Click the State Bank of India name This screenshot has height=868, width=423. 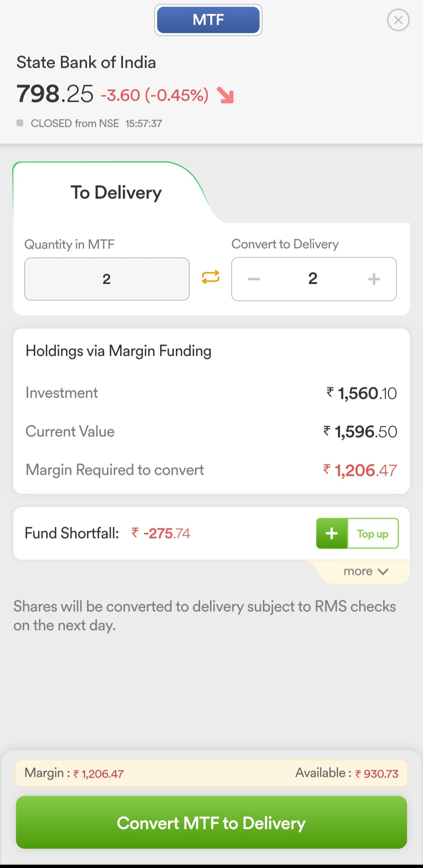click(86, 63)
